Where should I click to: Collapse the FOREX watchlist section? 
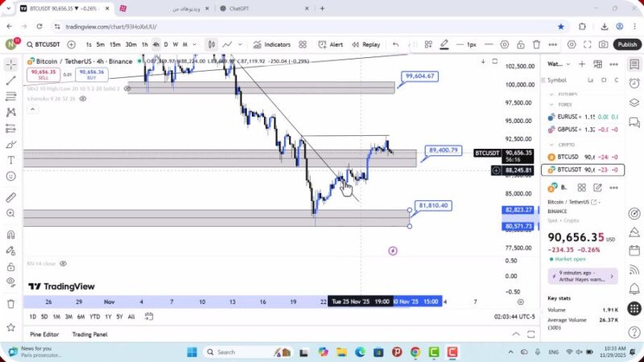(x=551, y=104)
